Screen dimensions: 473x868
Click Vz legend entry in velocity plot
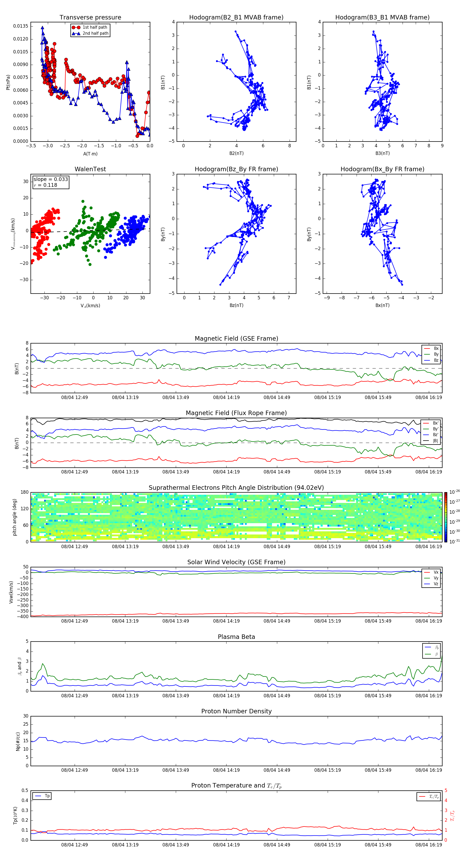[431, 584]
